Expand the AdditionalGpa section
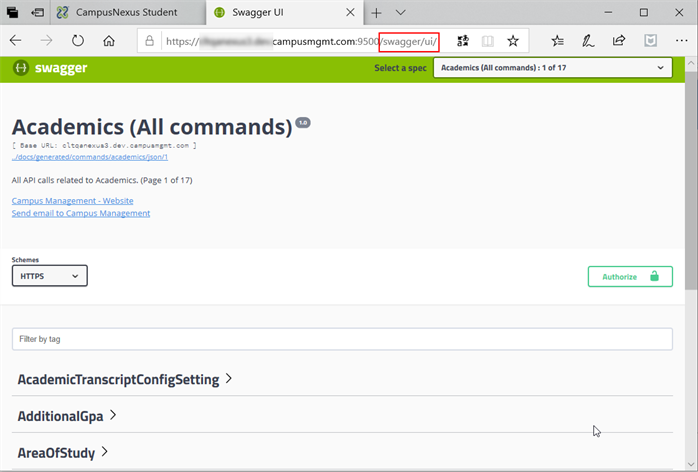The image size is (698, 472). pos(342,416)
